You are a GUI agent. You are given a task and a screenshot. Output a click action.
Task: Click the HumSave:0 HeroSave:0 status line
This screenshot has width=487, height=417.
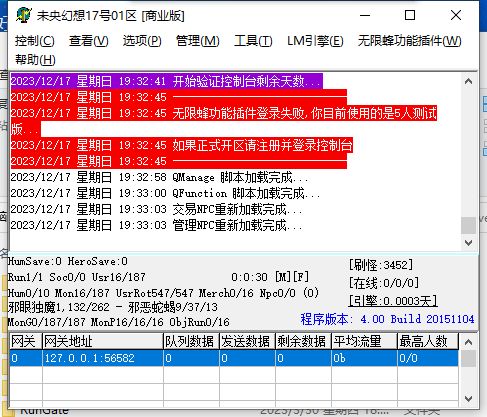(68, 261)
